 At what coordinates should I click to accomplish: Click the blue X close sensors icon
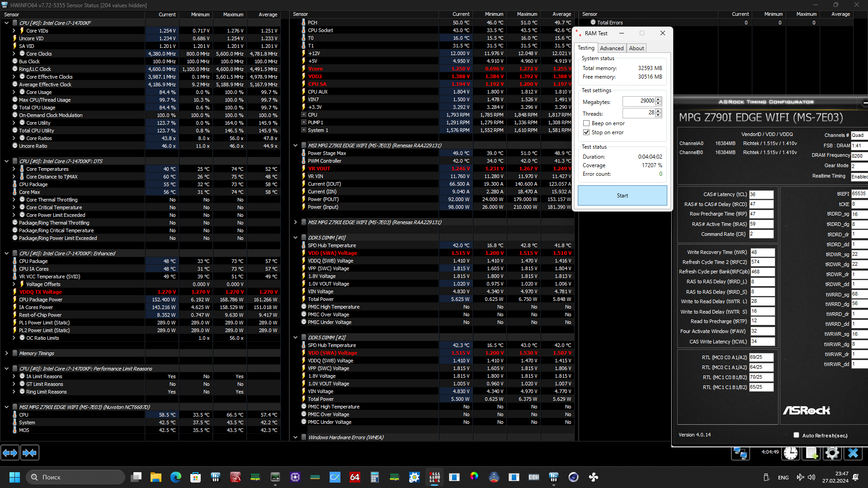853,453
